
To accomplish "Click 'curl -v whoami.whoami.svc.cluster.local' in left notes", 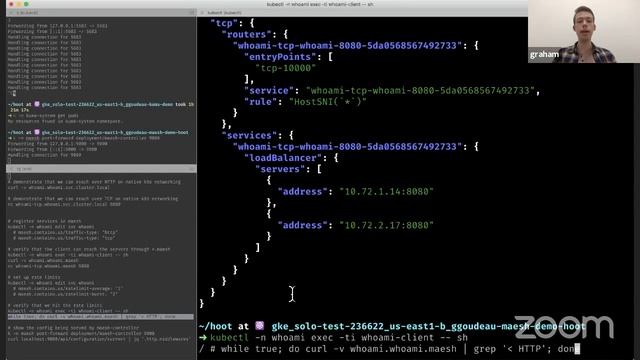I will click(59, 187).
